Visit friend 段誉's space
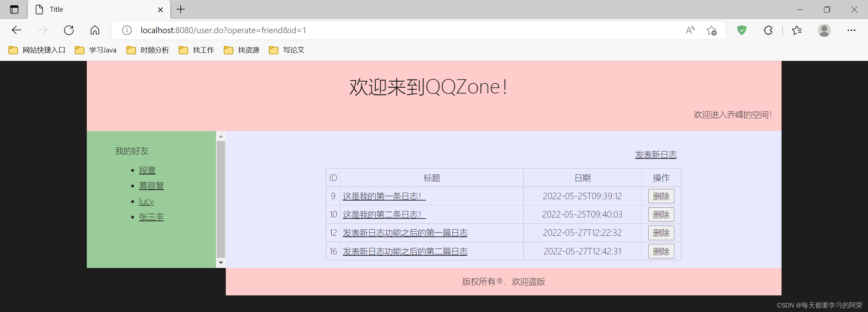This screenshot has height=312, width=868. click(x=147, y=170)
